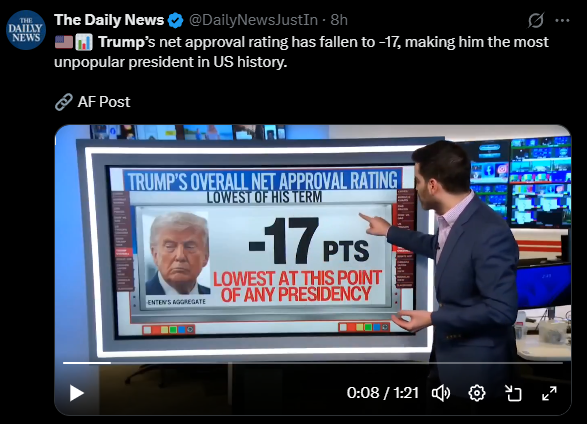Click the bar chart emoji in the post
This screenshot has height=424, width=587.
pyautogui.click(x=84, y=42)
